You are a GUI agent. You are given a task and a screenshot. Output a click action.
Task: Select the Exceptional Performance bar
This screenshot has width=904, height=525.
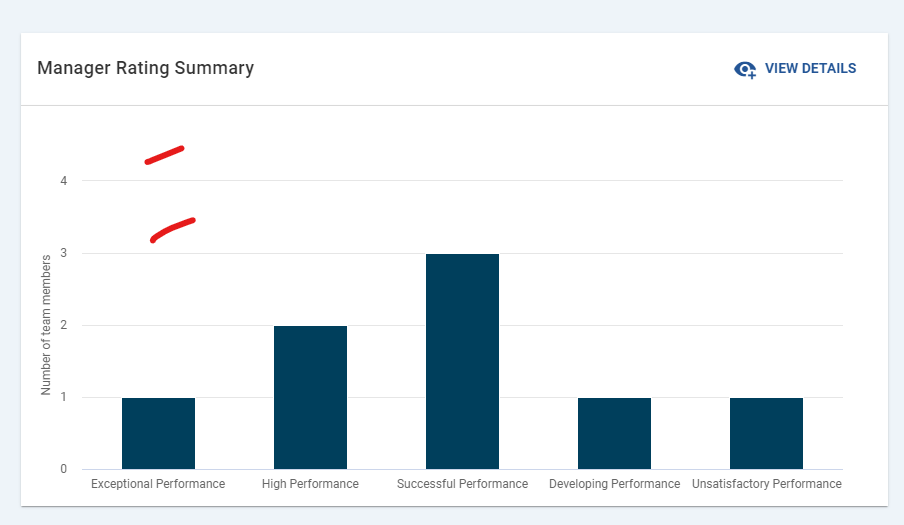tap(158, 433)
